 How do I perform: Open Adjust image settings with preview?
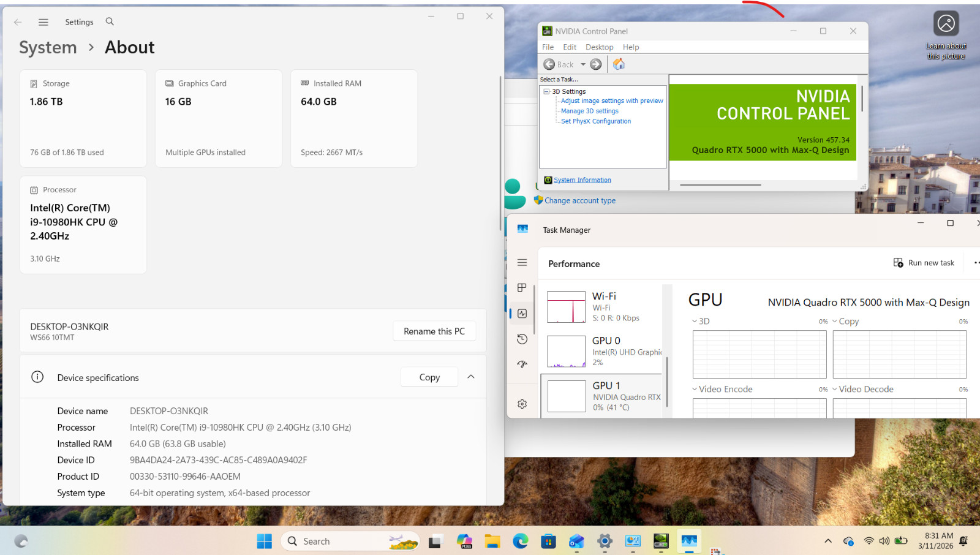tap(612, 101)
